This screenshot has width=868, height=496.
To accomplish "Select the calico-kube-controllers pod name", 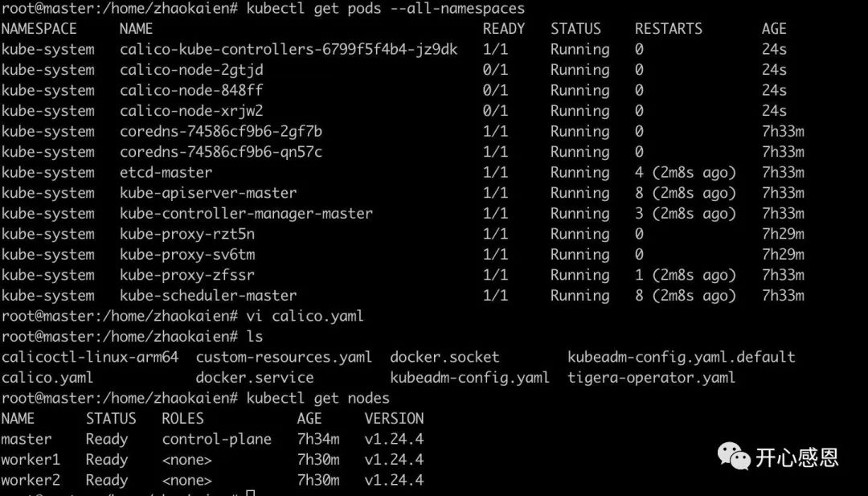I will click(x=289, y=50).
